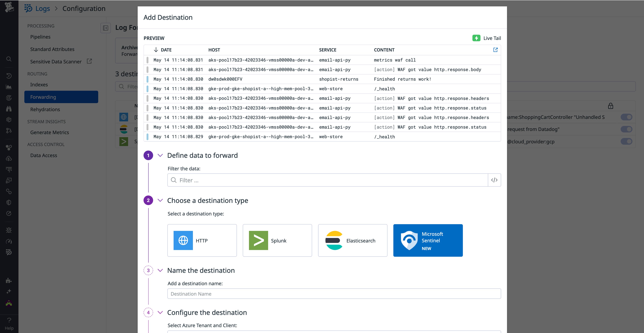
Task: Choose the Microsoft Sentinel destination type
Action: [428, 240]
